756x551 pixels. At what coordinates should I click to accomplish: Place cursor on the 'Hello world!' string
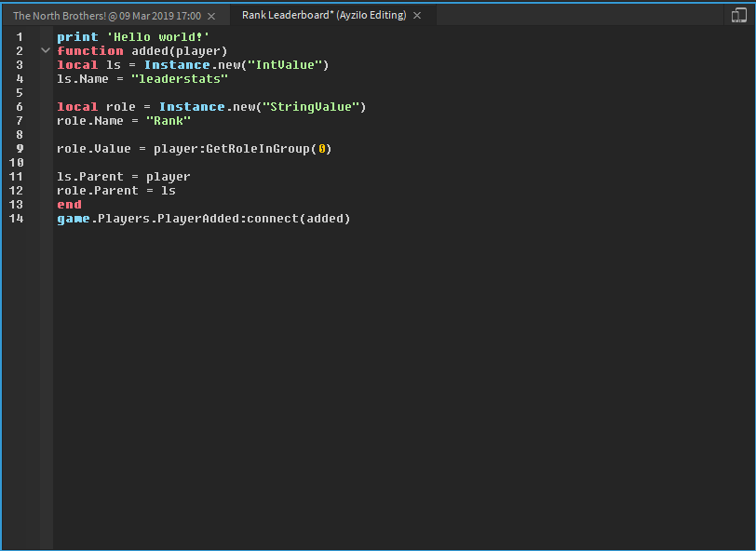(x=158, y=36)
